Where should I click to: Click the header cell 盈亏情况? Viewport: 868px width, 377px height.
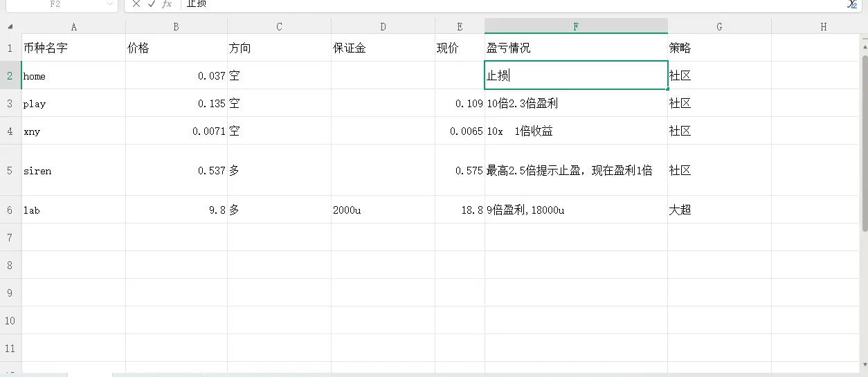pos(576,48)
